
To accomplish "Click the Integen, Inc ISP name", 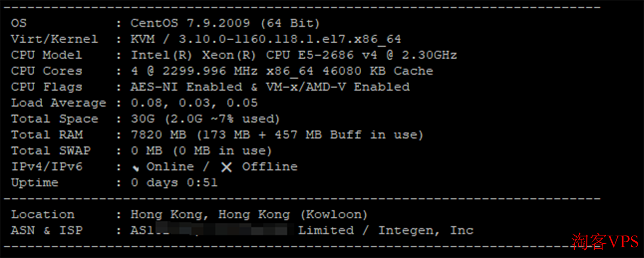I will pos(426,231).
